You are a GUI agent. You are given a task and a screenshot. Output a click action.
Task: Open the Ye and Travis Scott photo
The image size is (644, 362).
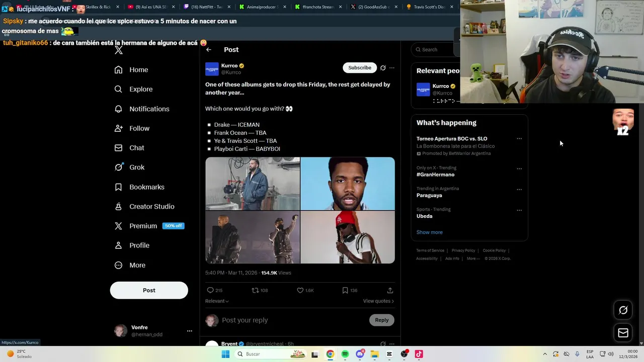coord(253,237)
